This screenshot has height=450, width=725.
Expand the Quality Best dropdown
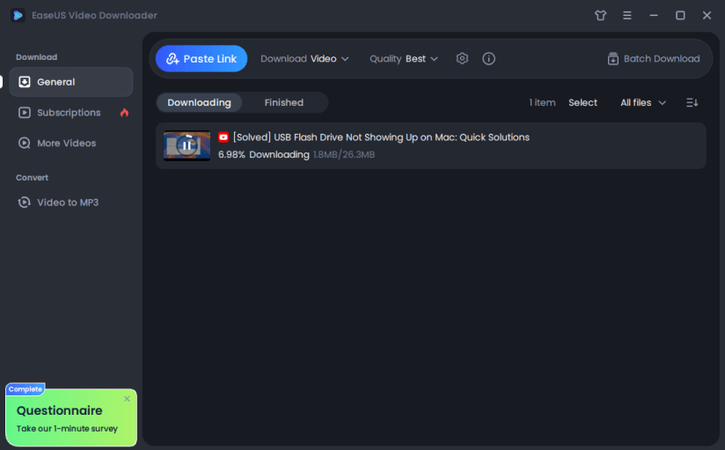[403, 59]
